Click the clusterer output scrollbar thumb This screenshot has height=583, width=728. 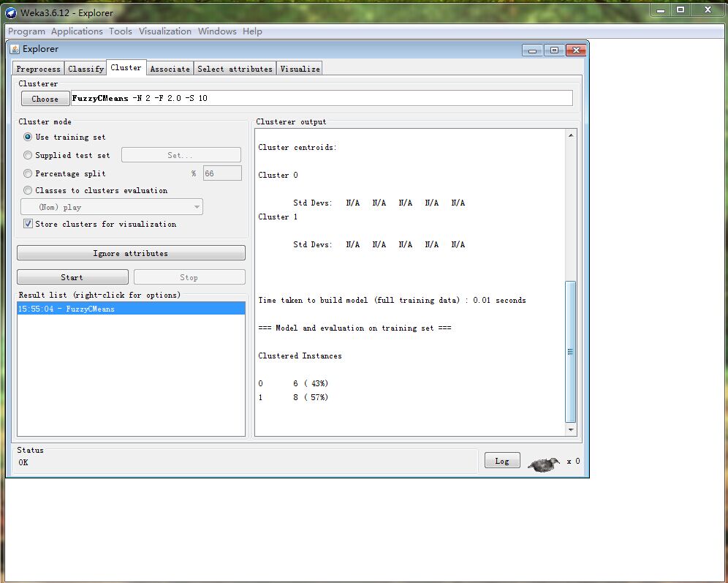[x=571, y=352]
